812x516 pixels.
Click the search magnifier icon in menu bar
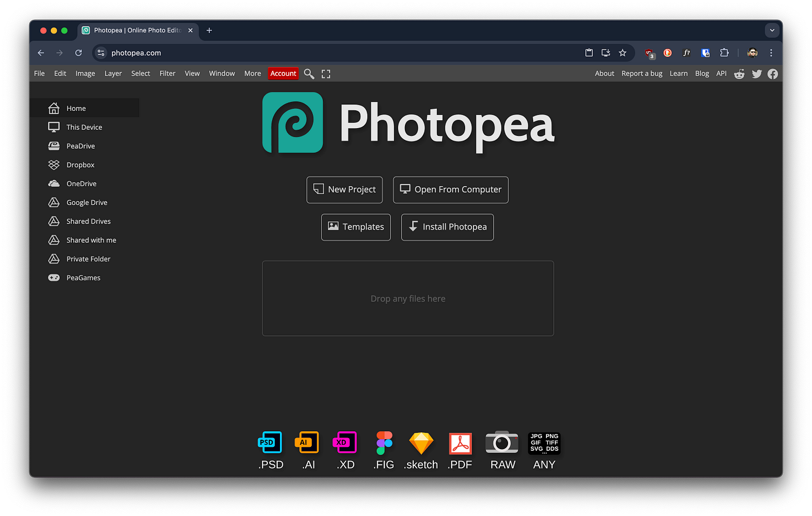309,74
